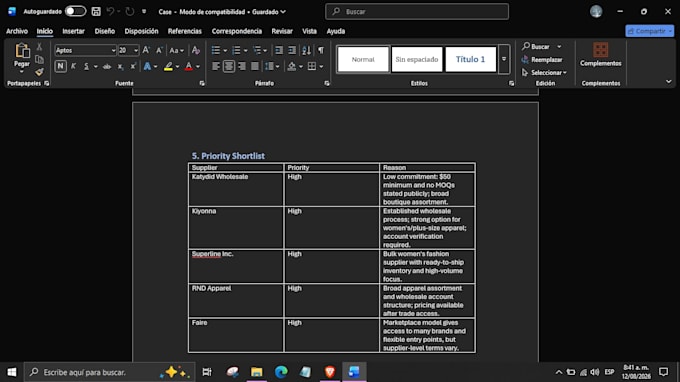680x382 pixels.
Task: Activate the Format Painter brush
Action: click(x=39, y=72)
